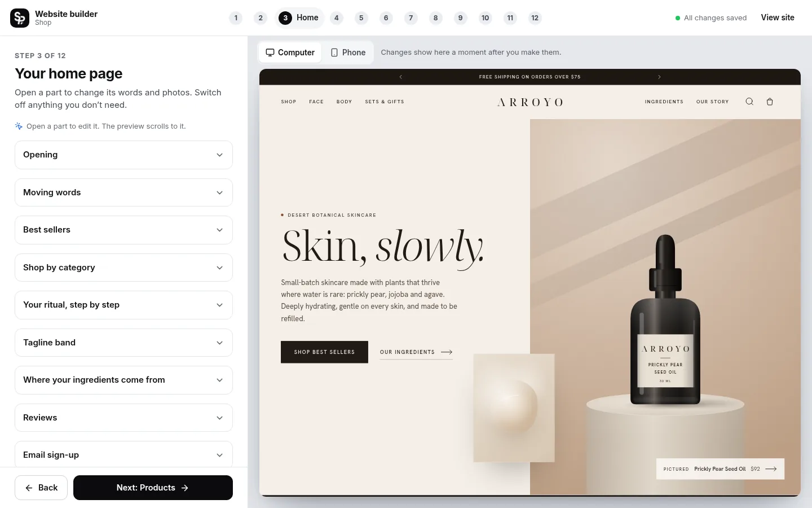Open the shopping bag icon in preview
The image size is (812, 508).
(x=770, y=102)
